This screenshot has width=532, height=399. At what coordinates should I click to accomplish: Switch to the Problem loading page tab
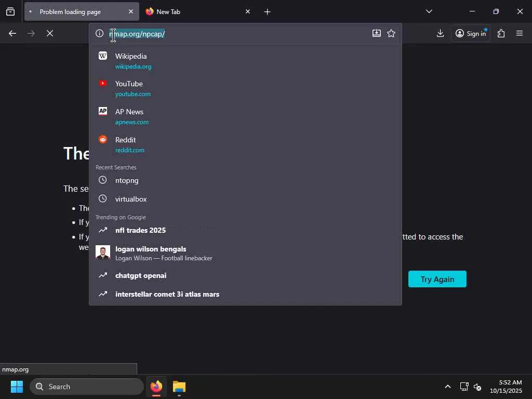pyautogui.click(x=82, y=11)
